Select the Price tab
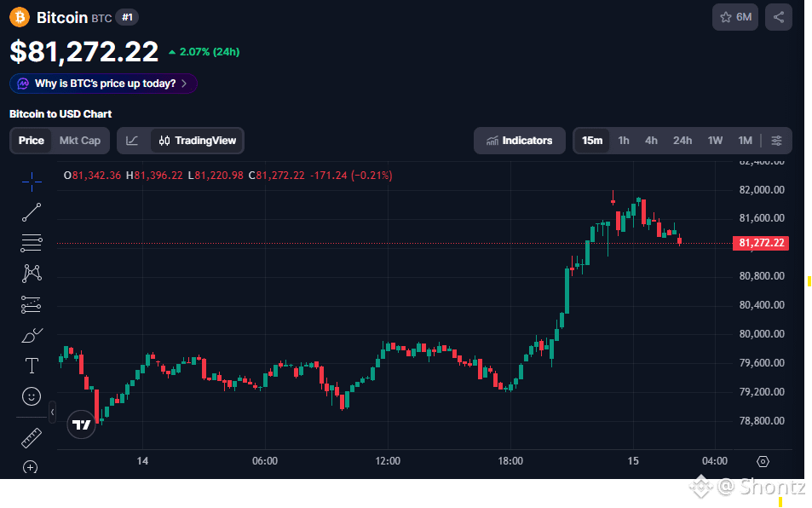Screen dimensions: 812x508 (31, 141)
